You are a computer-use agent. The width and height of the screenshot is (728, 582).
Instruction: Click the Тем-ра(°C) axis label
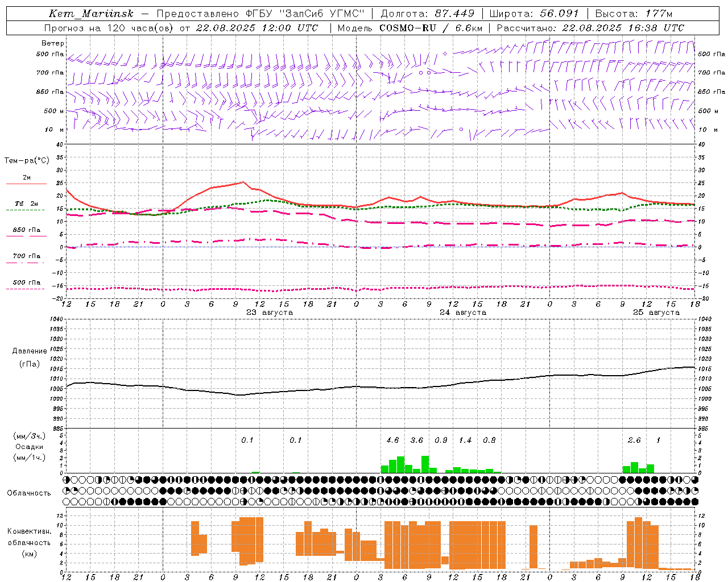pyautogui.click(x=27, y=161)
